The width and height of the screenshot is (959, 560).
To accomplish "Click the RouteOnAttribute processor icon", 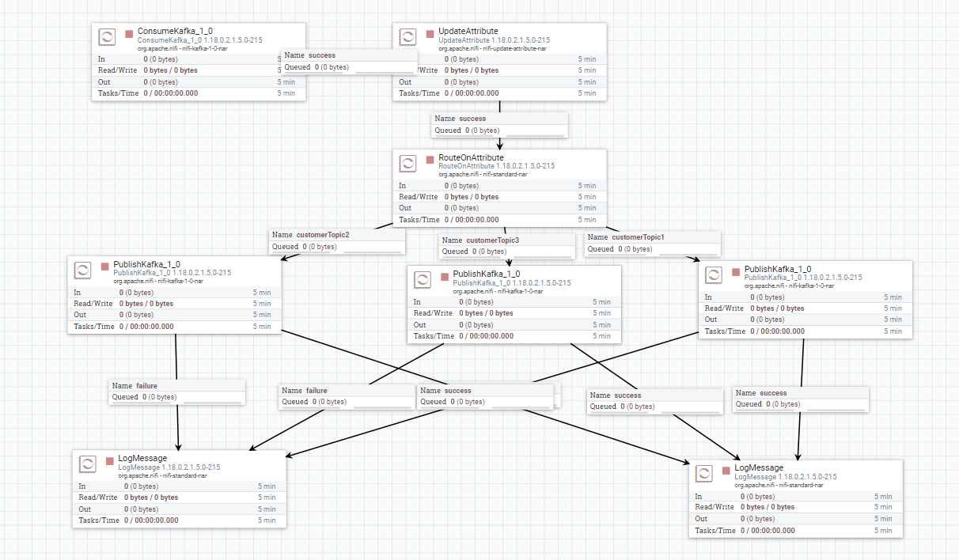I will click(x=407, y=164).
